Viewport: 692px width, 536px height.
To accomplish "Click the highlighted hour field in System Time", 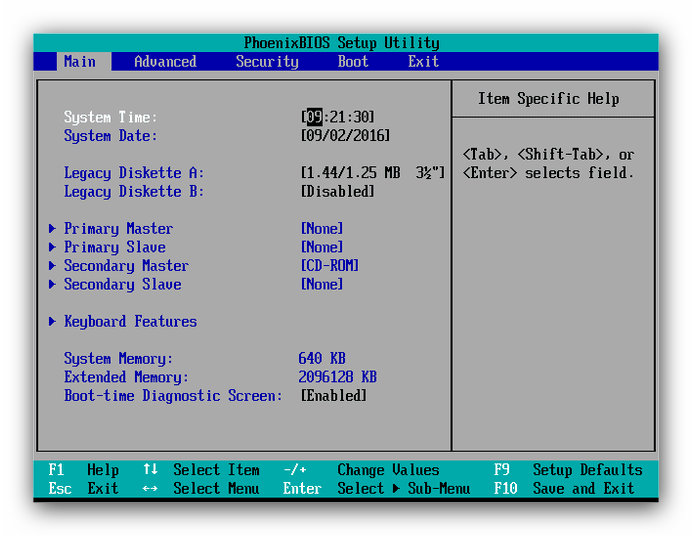I will pyautogui.click(x=314, y=117).
